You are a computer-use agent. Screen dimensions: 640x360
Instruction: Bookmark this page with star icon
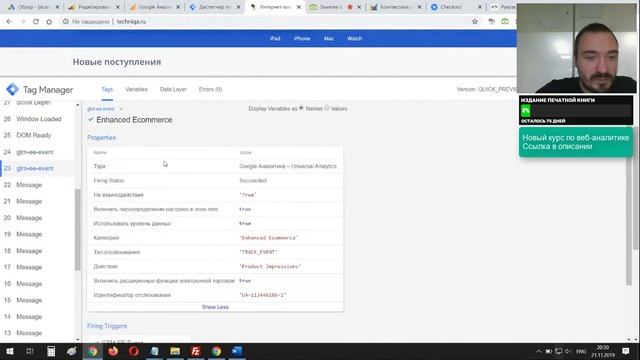tap(475, 22)
